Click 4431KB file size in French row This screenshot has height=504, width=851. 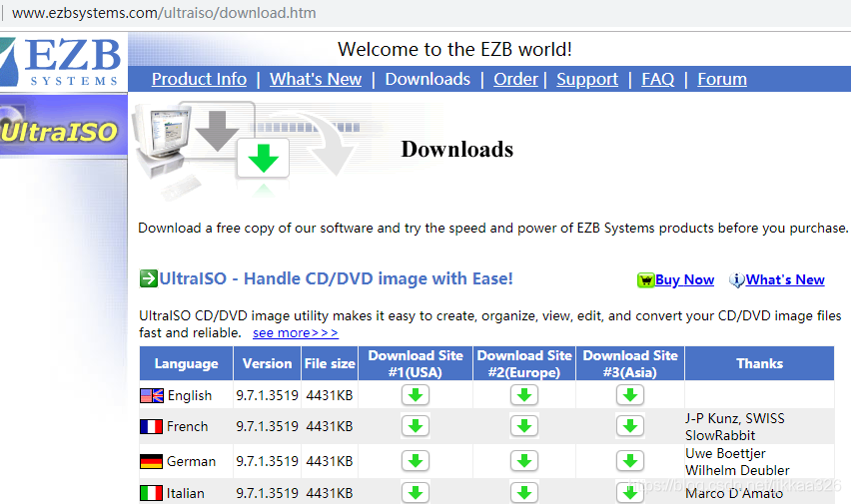pos(330,427)
